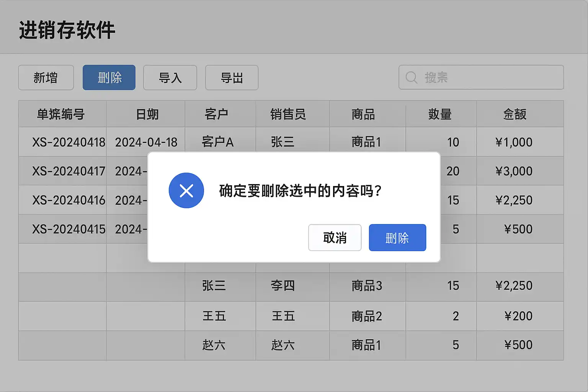The height and width of the screenshot is (392, 588).
Task: Cancel deletion with 取消 button
Action: pyautogui.click(x=335, y=238)
